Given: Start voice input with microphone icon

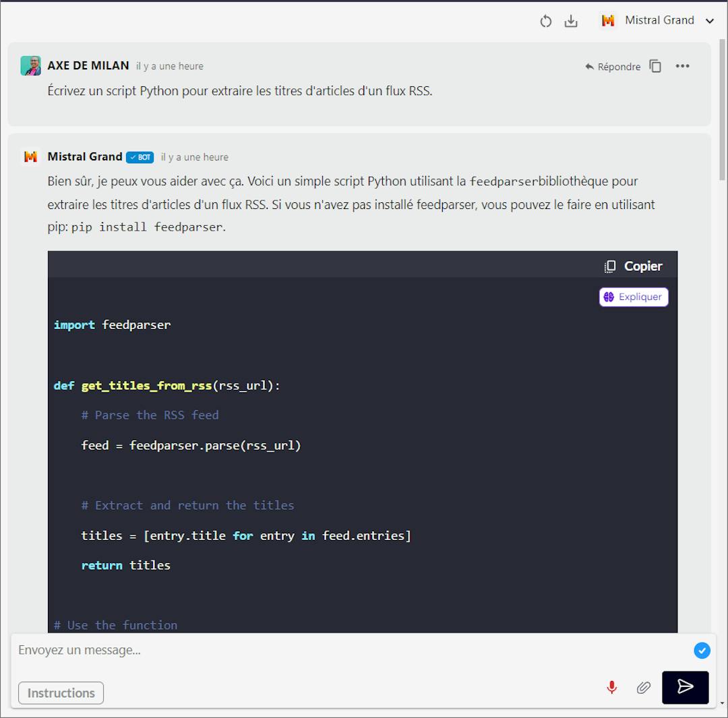Looking at the screenshot, I should point(611,687).
